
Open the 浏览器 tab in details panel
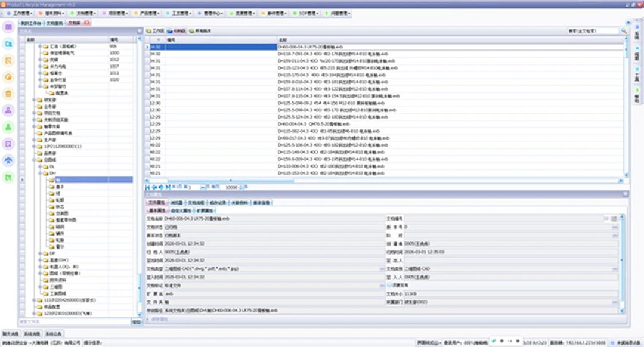click(177, 203)
